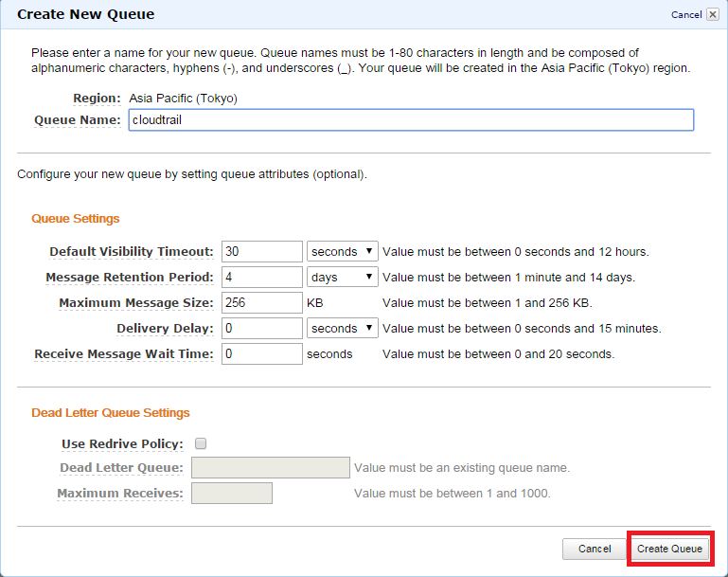728x577 pixels.
Task: Click the Default Visibility Timeout label
Action: pos(132,251)
